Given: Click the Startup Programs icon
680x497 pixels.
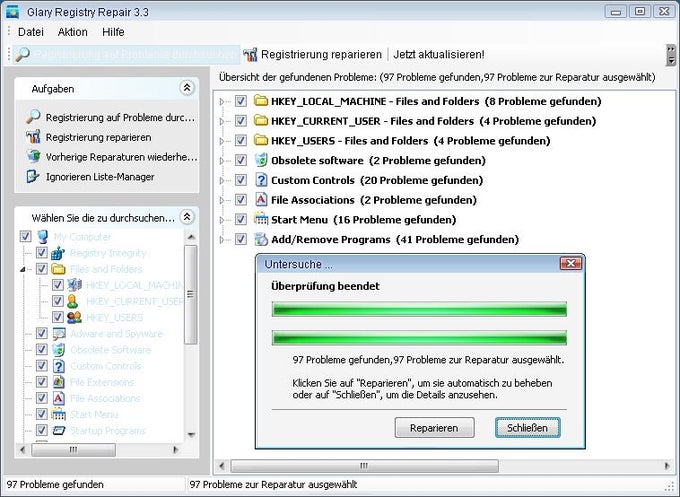Looking at the screenshot, I should tap(59, 430).
